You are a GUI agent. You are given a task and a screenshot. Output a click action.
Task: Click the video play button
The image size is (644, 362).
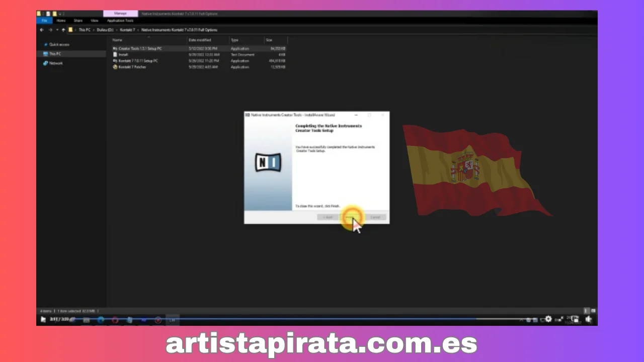point(43,319)
